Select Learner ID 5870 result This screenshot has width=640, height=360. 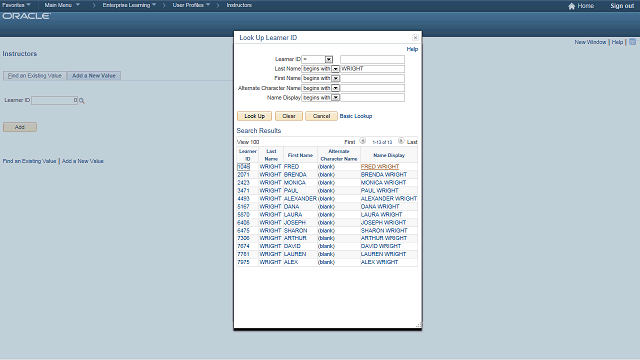pyautogui.click(x=243, y=214)
